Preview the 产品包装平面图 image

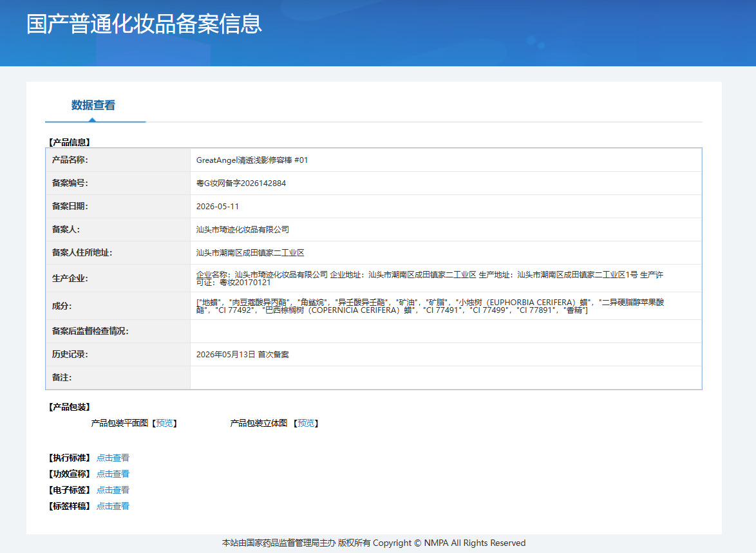(x=164, y=423)
